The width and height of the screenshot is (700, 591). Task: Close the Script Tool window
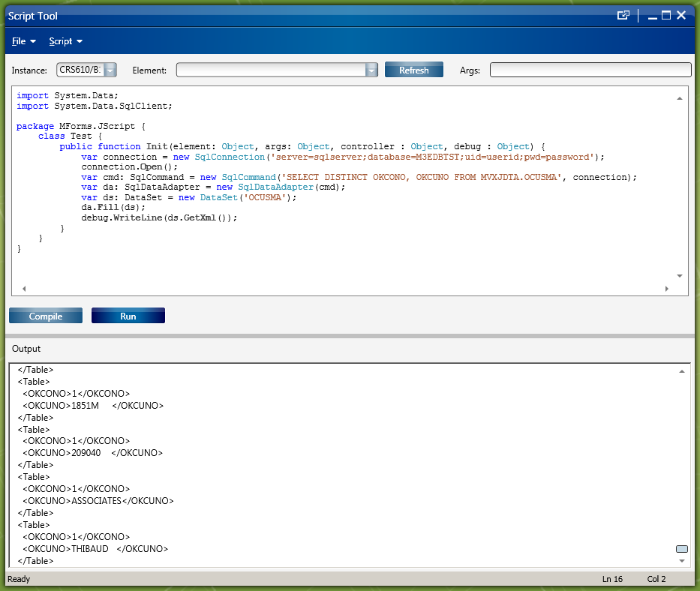681,15
